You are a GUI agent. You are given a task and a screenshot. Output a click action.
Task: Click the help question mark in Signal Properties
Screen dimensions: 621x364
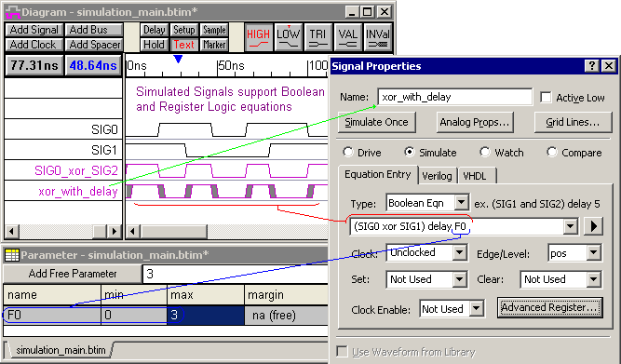point(592,66)
